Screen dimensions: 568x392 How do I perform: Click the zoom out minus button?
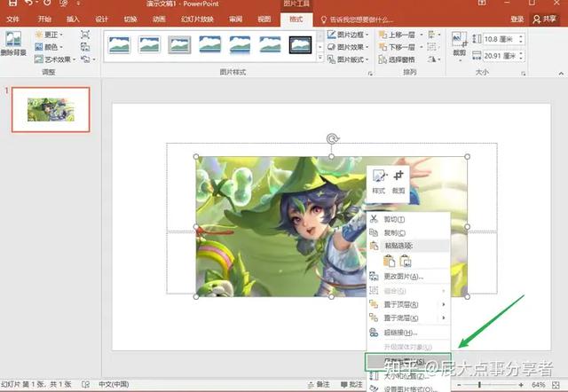(x=459, y=384)
